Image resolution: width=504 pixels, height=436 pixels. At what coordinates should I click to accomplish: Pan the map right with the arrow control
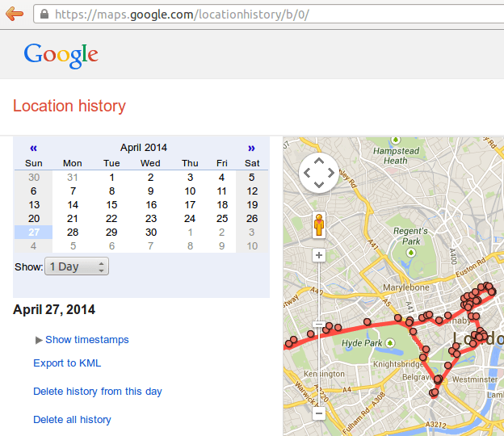tap(331, 173)
